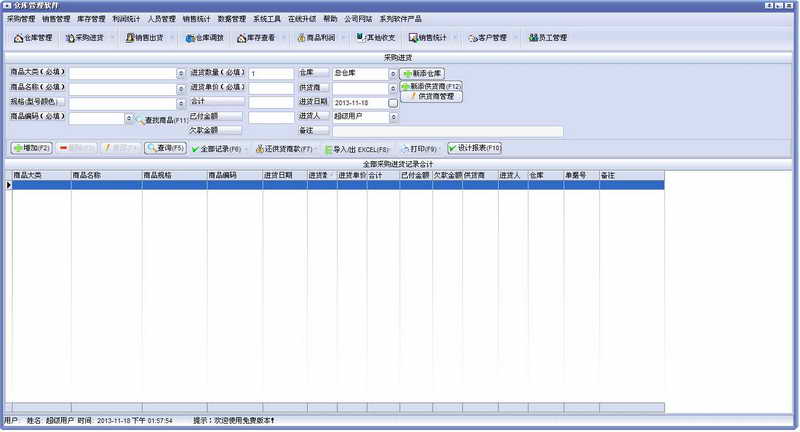Click the 设计报表 button

pos(474,148)
